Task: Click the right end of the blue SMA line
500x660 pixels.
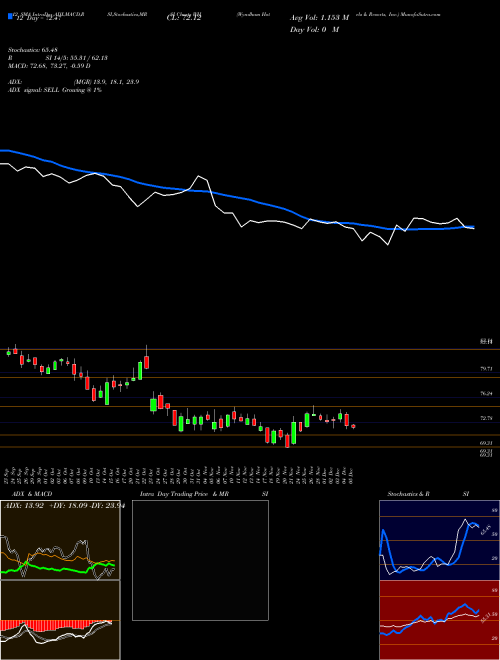Action: (473, 227)
